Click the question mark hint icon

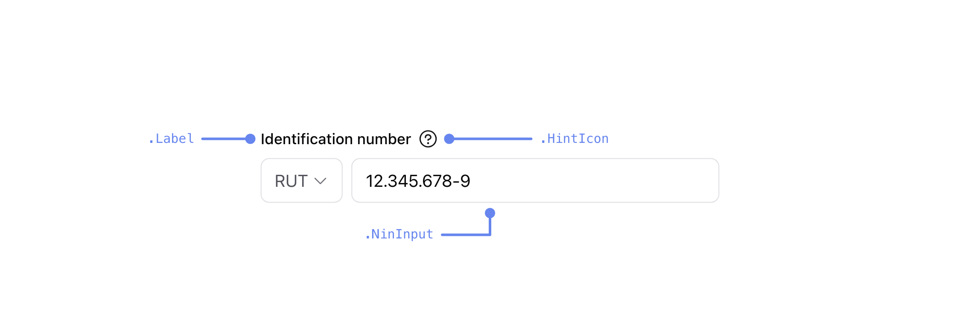point(428,139)
